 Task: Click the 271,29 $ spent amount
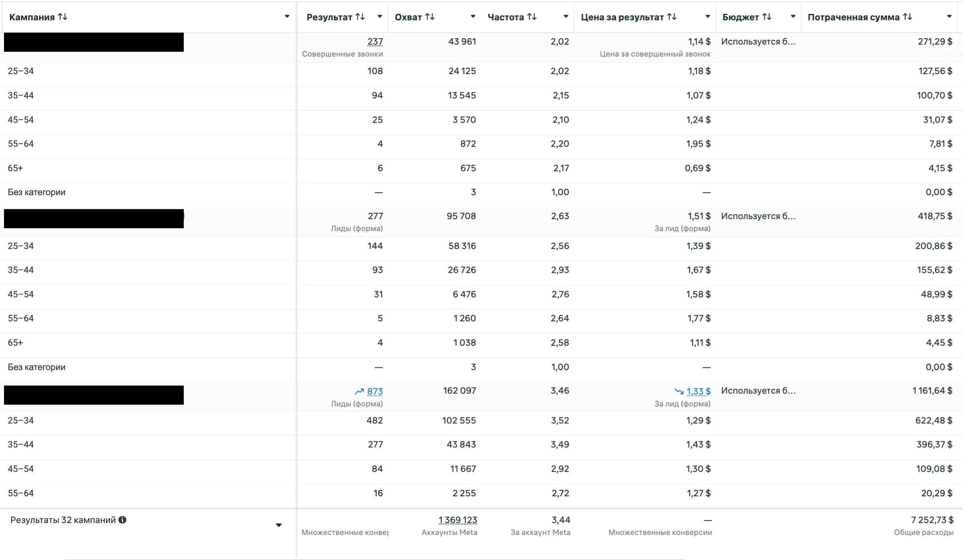(935, 41)
